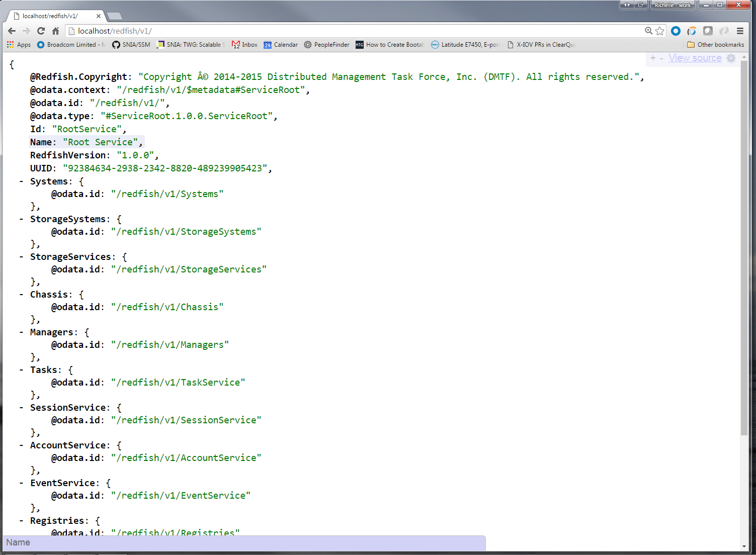Open the SNIA/SSM GitHub bookmark
The height and width of the screenshot is (555, 756).
[x=131, y=45]
